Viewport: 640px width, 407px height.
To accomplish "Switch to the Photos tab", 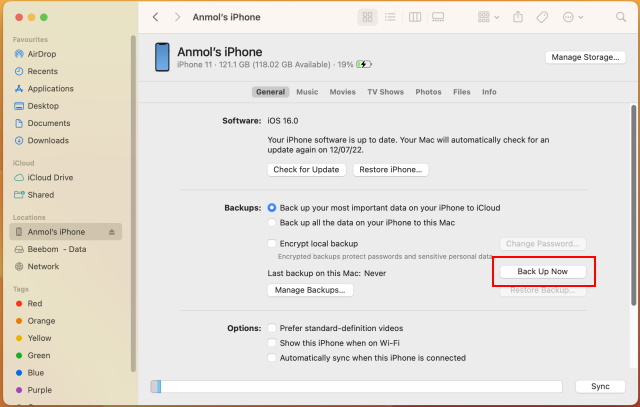I will tap(428, 92).
